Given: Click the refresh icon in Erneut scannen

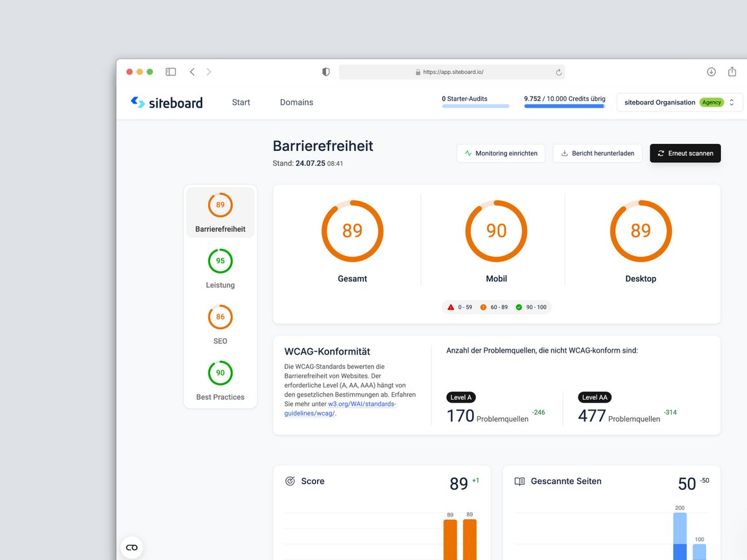Looking at the screenshot, I should click(661, 153).
